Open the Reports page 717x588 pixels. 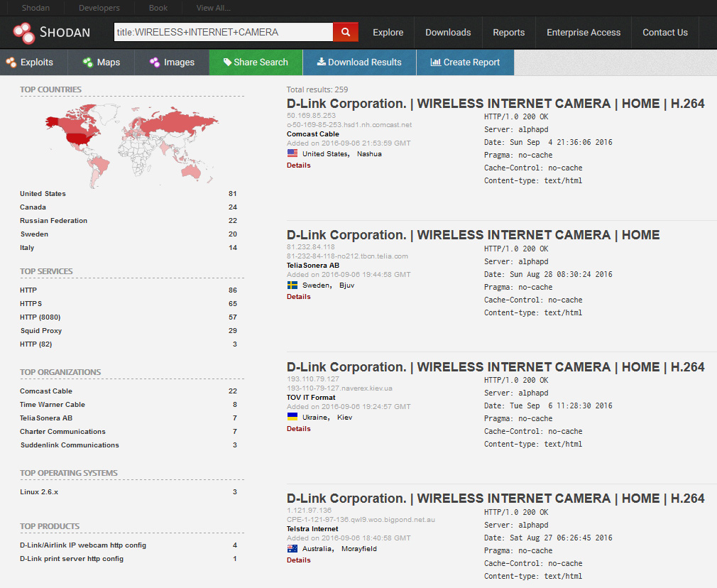pos(509,33)
